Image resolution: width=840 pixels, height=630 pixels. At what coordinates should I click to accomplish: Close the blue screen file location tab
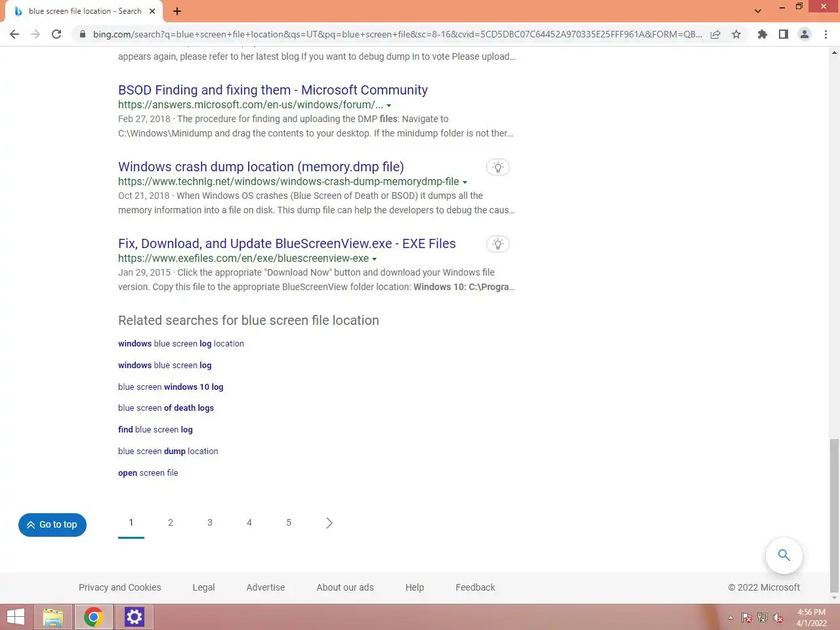click(x=152, y=11)
